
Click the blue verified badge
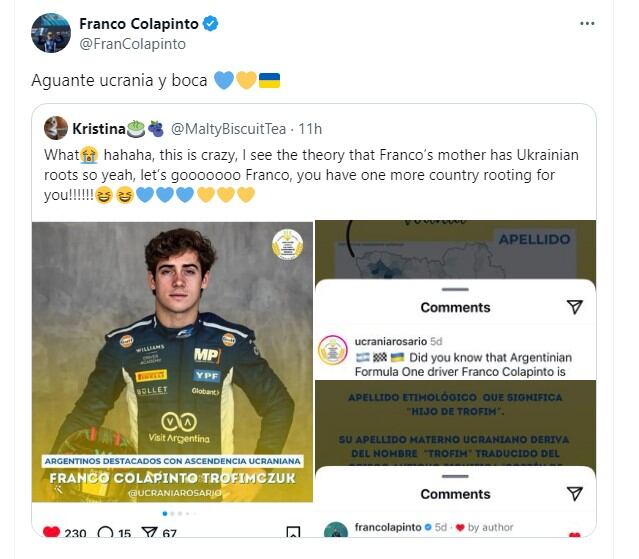[211, 24]
